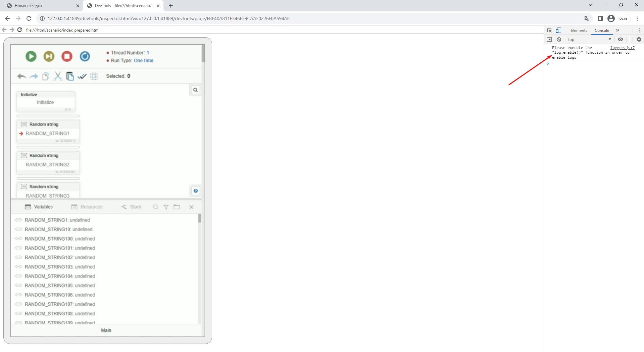Click the undo arrow icon
The image size is (644, 352).
(21, 77)
